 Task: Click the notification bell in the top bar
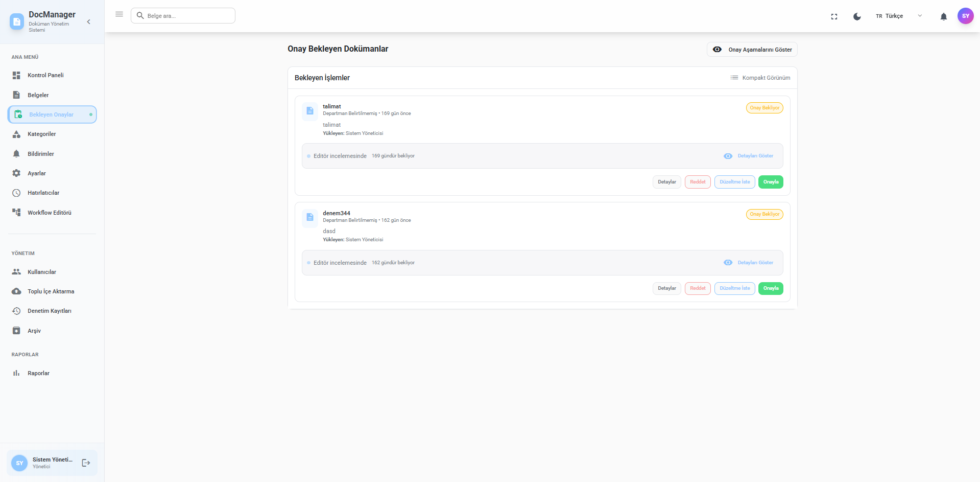[x=943, y=16]
